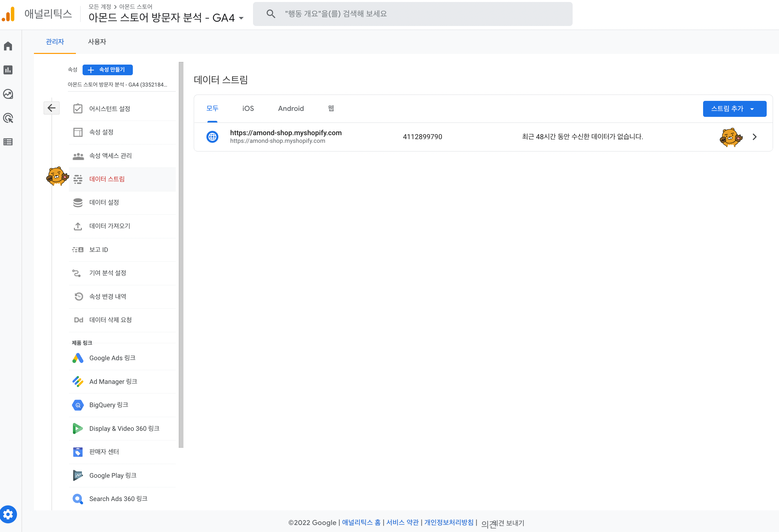
Task: Select the Android stream filter tab
Action: click(x=291, y=109)
